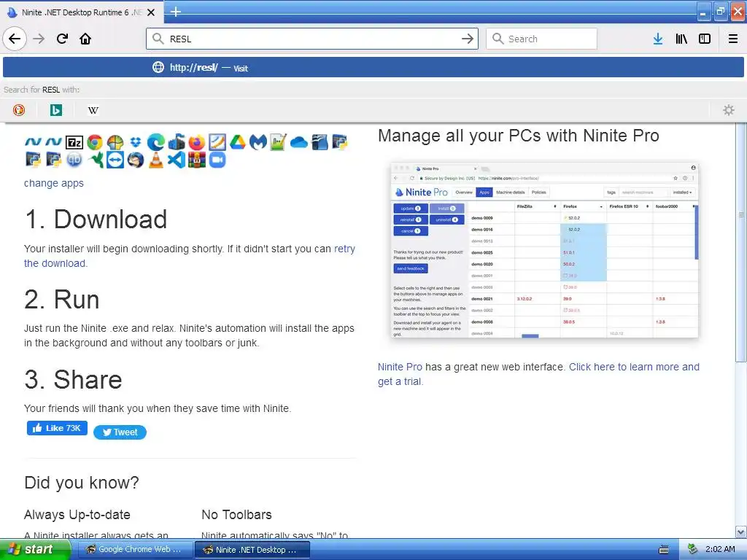Viewport: 747px width, 560px height.
Task: Switch to Ninite .NET Desktop taskbar window
Action: [253, 550]
